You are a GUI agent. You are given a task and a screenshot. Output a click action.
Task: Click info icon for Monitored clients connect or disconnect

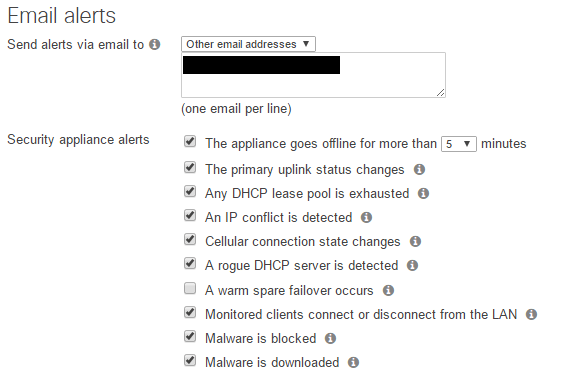coord(531,314)
